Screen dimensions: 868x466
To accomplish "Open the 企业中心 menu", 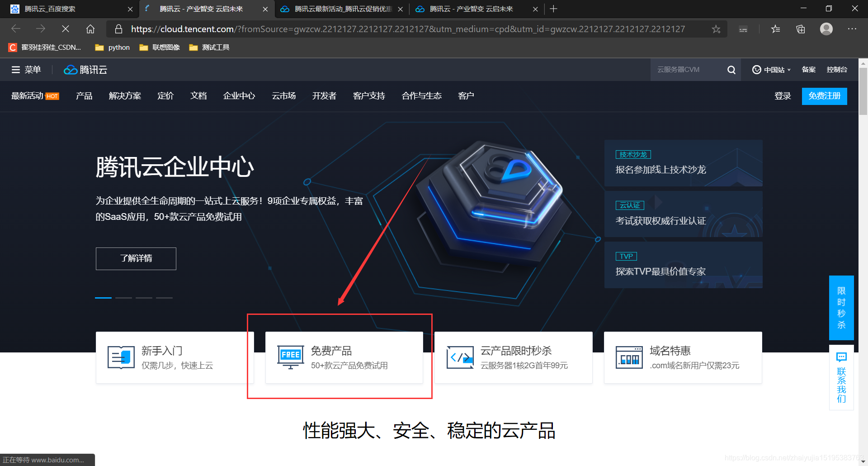I will pos(239,96).
